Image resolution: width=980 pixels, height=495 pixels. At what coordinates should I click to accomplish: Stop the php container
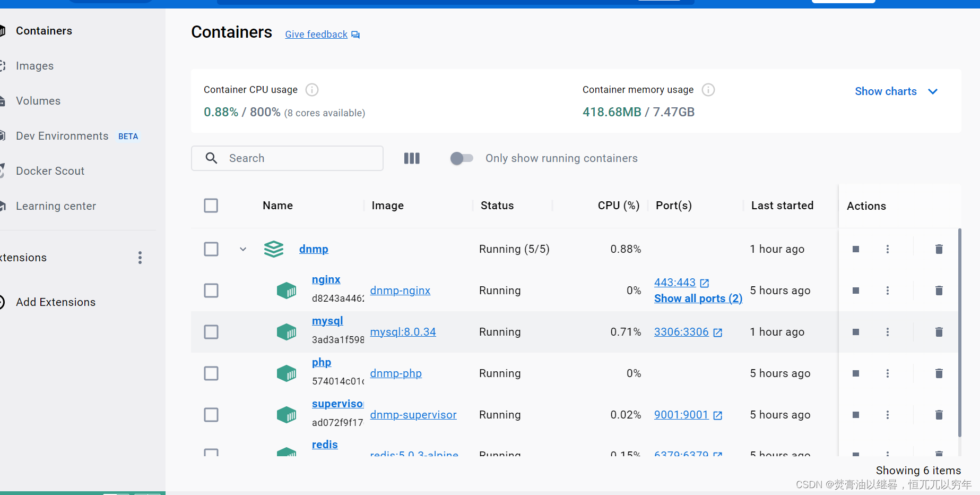coord(856,373)
